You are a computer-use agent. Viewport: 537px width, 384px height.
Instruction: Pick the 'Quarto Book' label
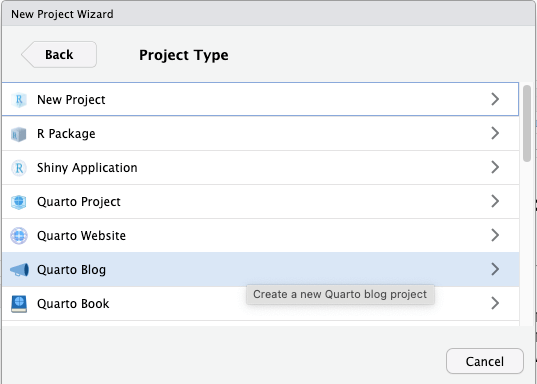point(73,304)
